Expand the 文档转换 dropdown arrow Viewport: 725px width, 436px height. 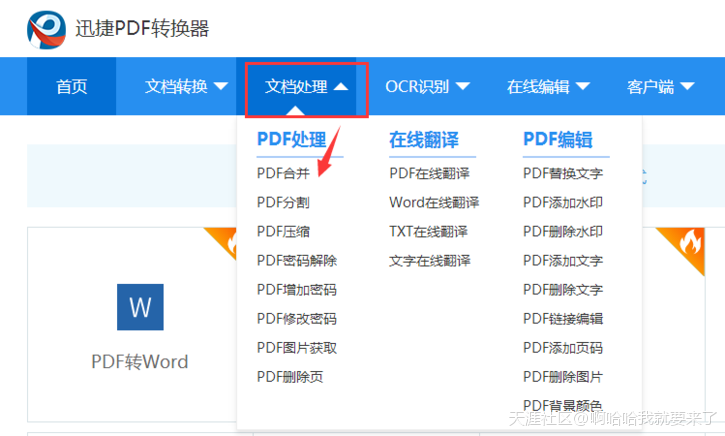[221, 86]
